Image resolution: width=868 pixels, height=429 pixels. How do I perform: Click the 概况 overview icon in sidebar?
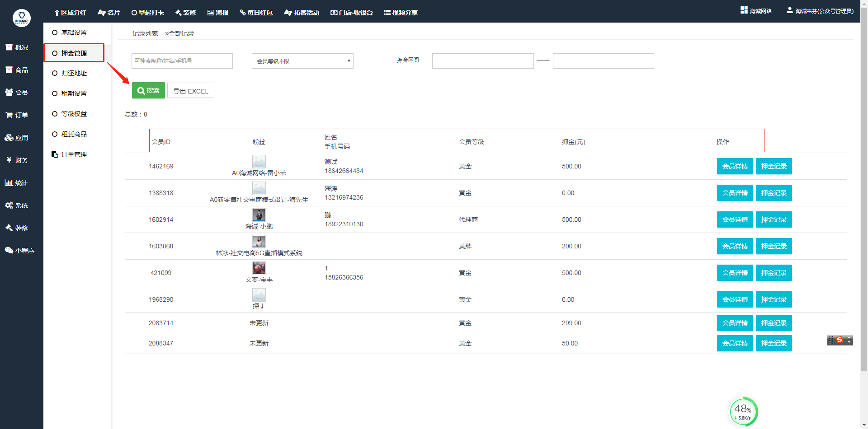[x=9, y=47]
